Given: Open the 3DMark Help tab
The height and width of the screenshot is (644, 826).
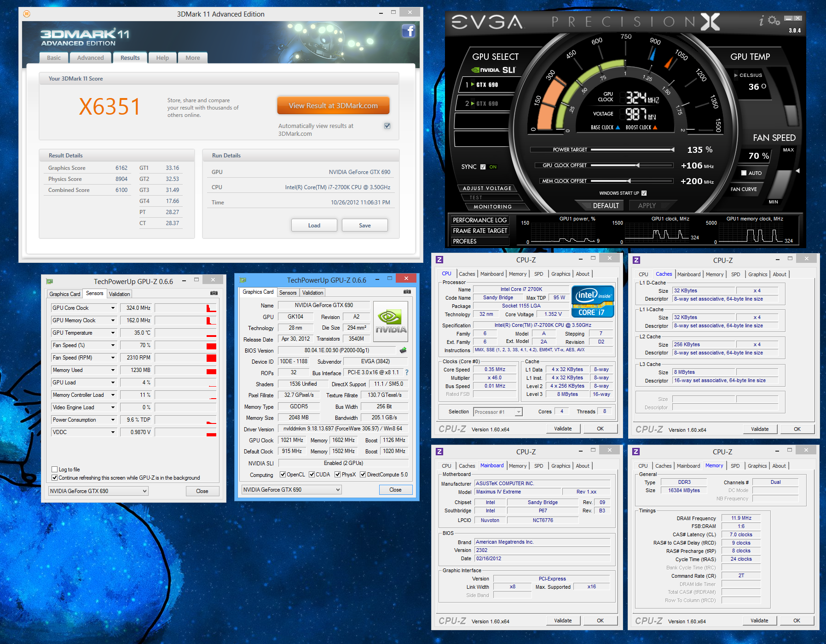Looking at the screenshot, I should click(x=162, y=58).
